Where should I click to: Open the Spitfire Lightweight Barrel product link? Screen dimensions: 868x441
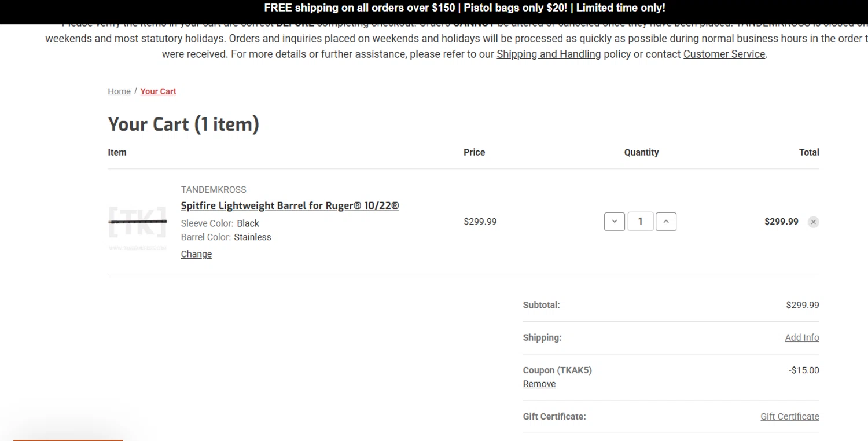tap(290, 205)
